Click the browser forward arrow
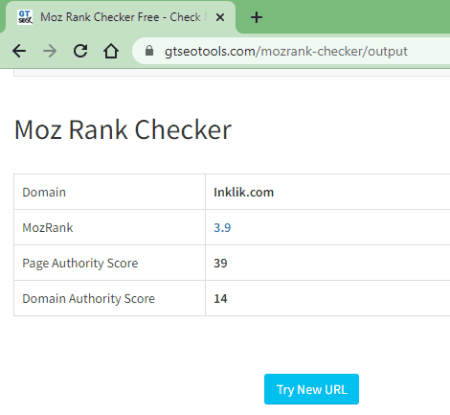This screenshot has width=450, height=415. point(50,51)
